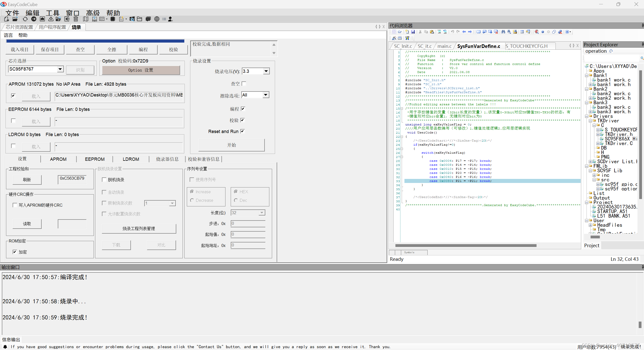644x350 pixels.
Task: Click the new project icon in main toolbar
Action: click(7, 19)
